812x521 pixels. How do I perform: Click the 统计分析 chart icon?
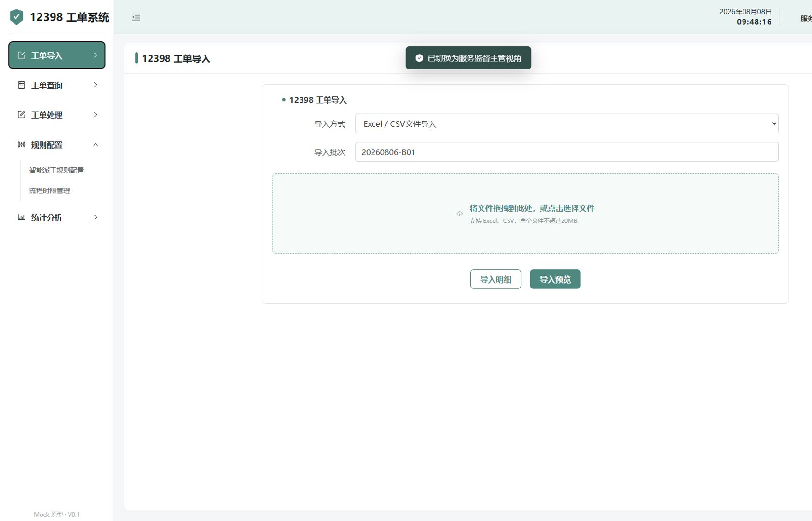pyautogui.click(x=21, y=217)
